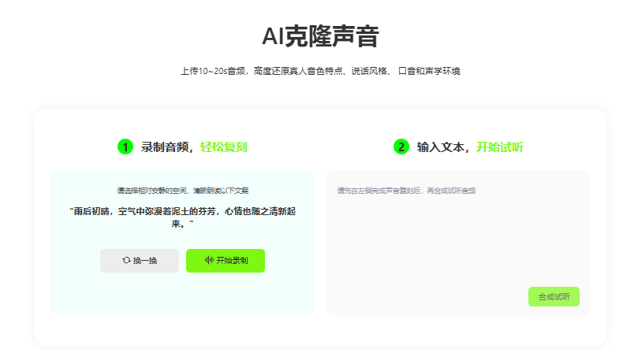Click the 换一换 button to change script
Image resolution: width=638 pixels, height=364 pixels.
pyautogui.click(x=140, y=261)
